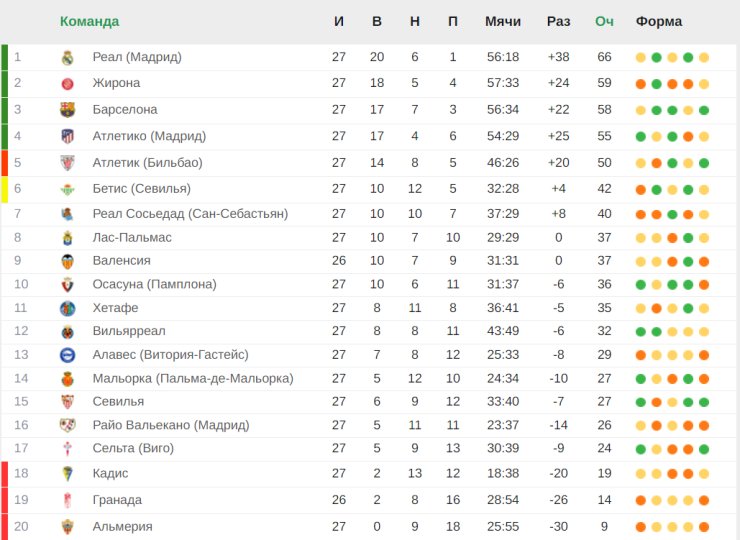Sort by the Мячи goals column
This screenshot has height=540, width=740.
pos(503,21)
